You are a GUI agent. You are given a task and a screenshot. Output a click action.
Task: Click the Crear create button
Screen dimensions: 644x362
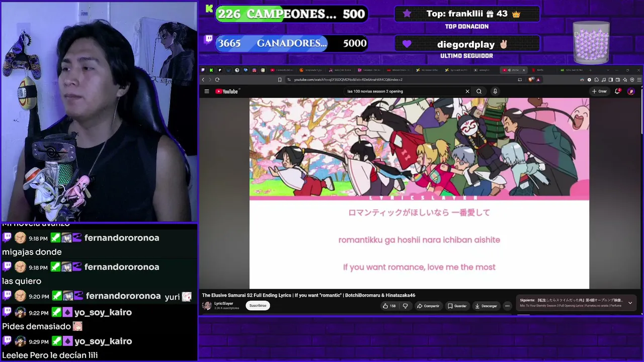coord(599,92)
